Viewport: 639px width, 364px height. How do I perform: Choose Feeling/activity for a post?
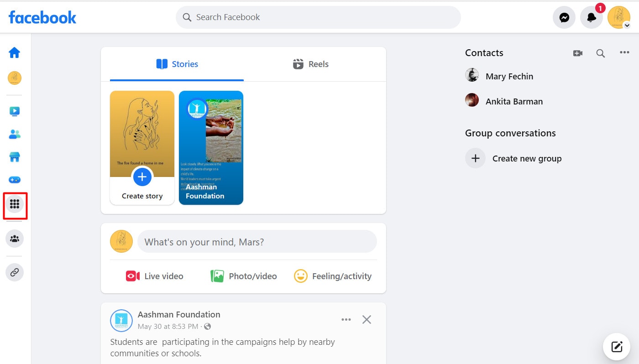pyautogui.click(x=333, y=276)
